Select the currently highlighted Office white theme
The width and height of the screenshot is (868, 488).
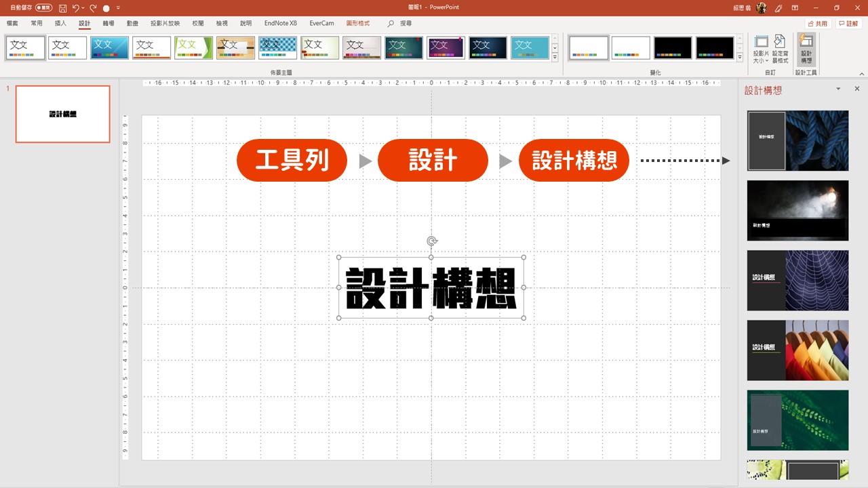(25, 48)
